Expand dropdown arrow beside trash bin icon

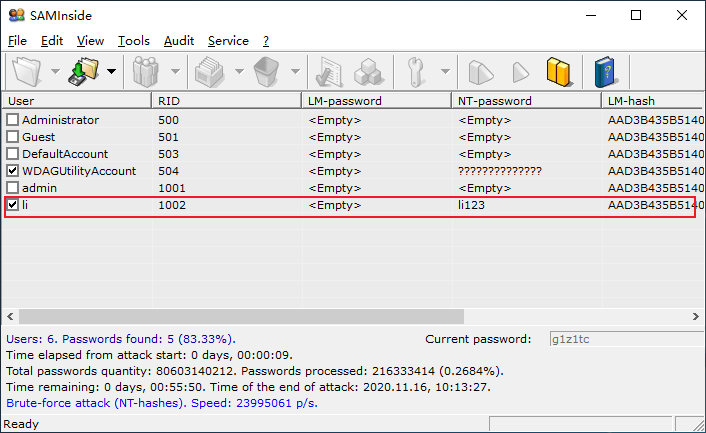pos(295,71)
